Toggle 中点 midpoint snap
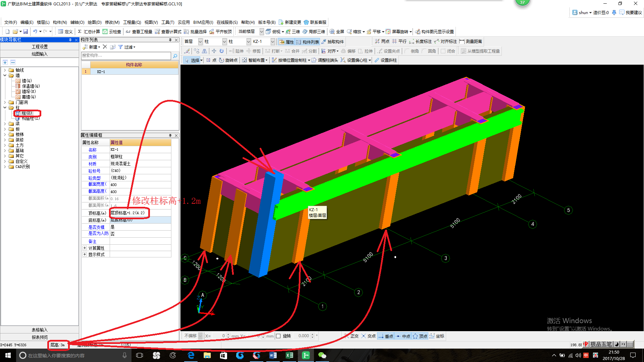 coord(403,336)
